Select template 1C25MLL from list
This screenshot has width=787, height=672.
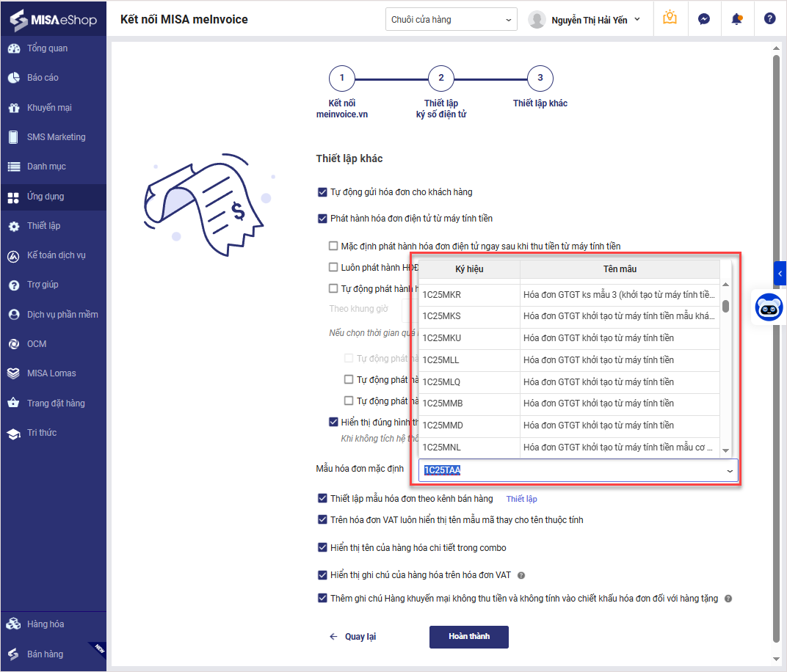coord(569,360)
